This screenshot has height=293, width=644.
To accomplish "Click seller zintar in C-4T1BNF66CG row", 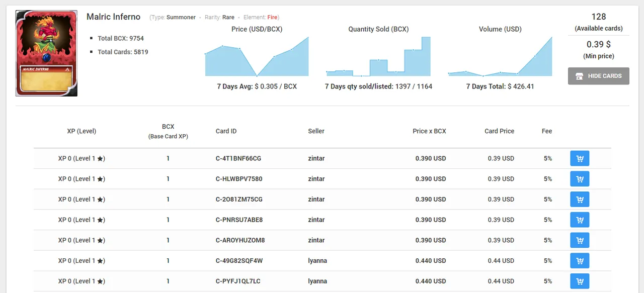I will 316,158.
